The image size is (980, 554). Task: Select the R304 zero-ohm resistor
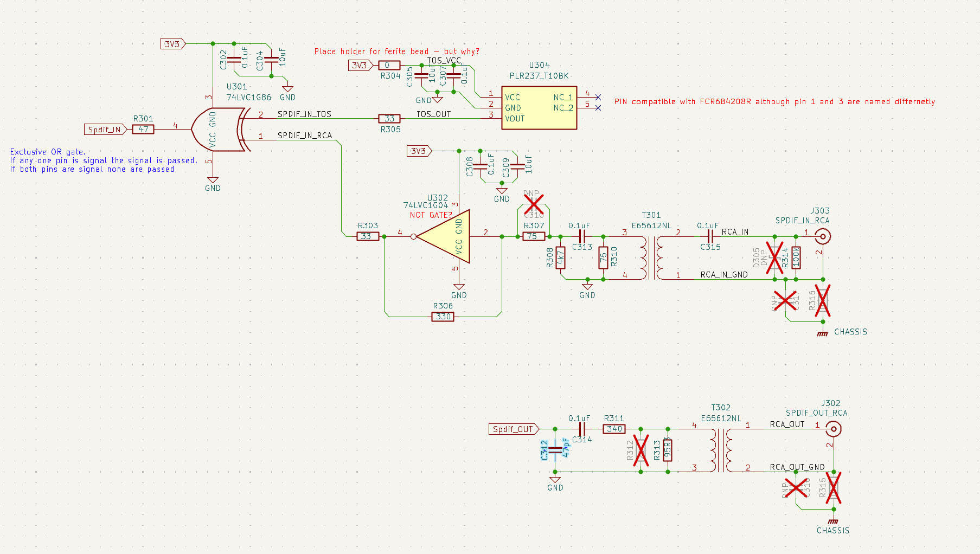(389, 66)
